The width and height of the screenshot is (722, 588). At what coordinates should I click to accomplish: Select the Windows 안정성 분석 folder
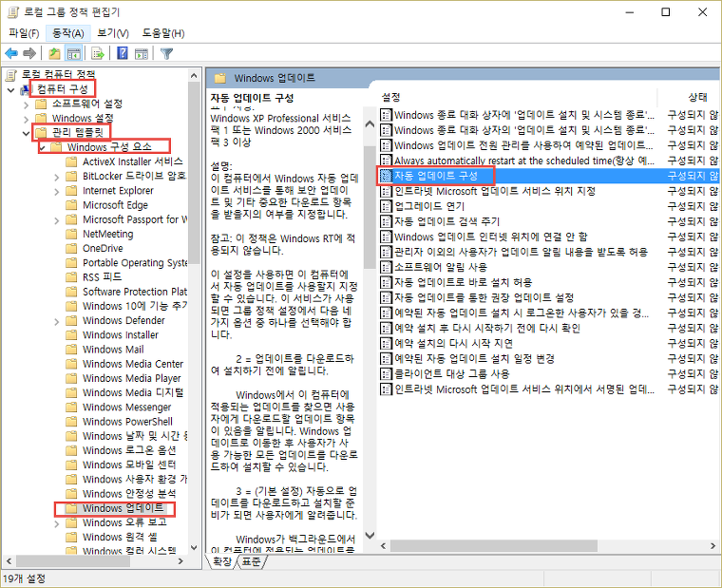129,494
